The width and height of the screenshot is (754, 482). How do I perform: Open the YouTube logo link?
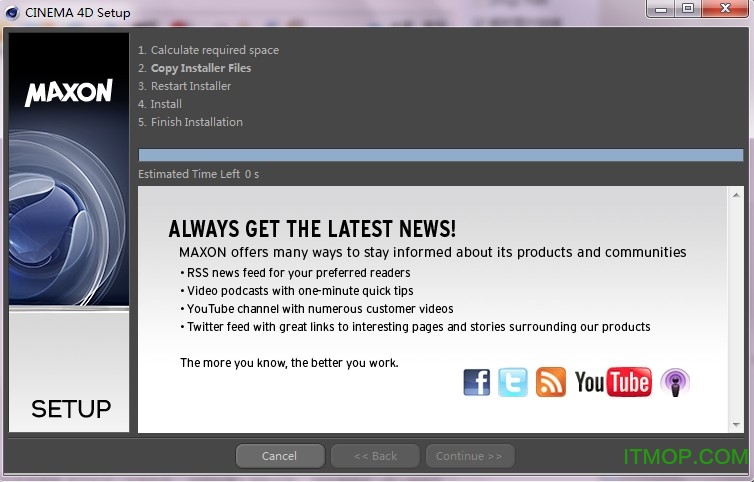coord(612,381)
